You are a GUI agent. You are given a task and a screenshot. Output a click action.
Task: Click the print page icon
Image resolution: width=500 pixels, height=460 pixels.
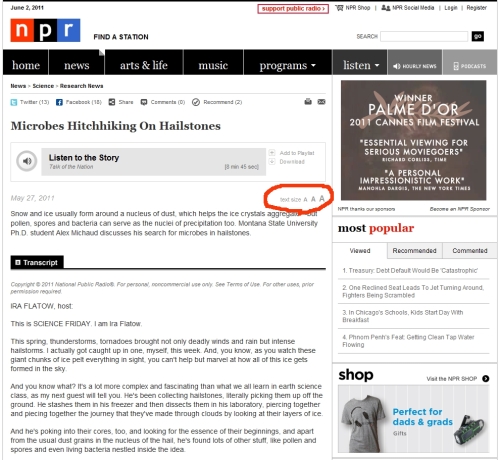pos(308,102)
